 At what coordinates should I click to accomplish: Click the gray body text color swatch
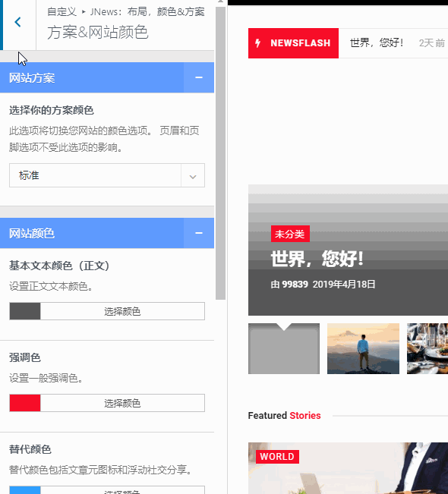25,311
